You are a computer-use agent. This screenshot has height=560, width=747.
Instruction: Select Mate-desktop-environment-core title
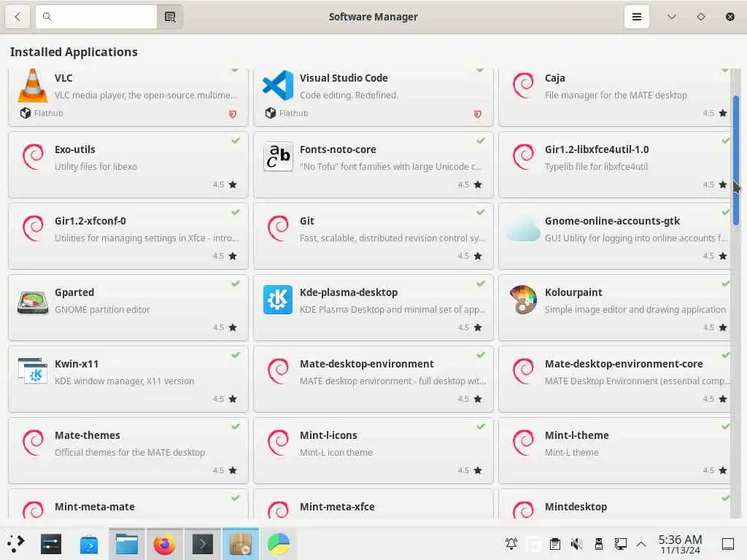coord(624,364)
